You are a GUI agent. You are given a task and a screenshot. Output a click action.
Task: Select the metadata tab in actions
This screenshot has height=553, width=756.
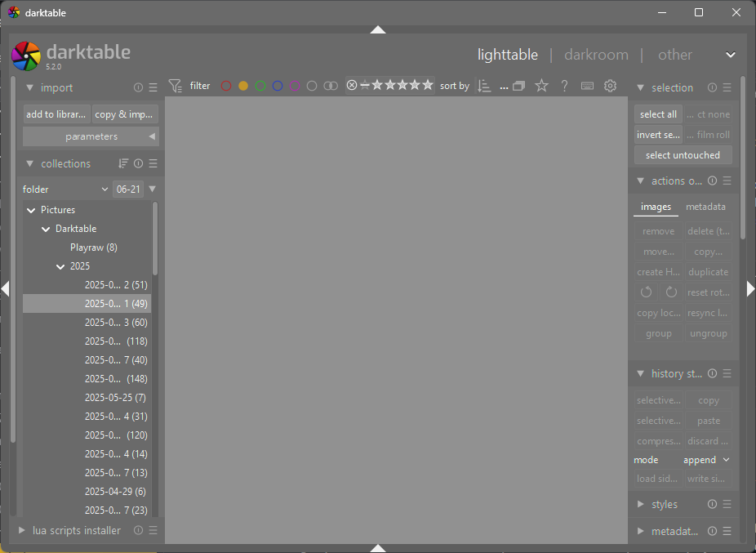705,207
